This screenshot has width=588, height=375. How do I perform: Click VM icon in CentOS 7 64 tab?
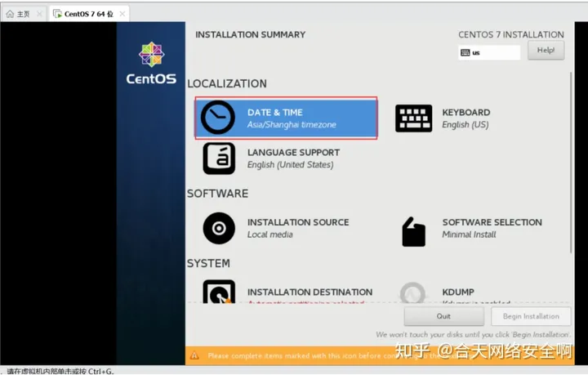pos(57,14)
